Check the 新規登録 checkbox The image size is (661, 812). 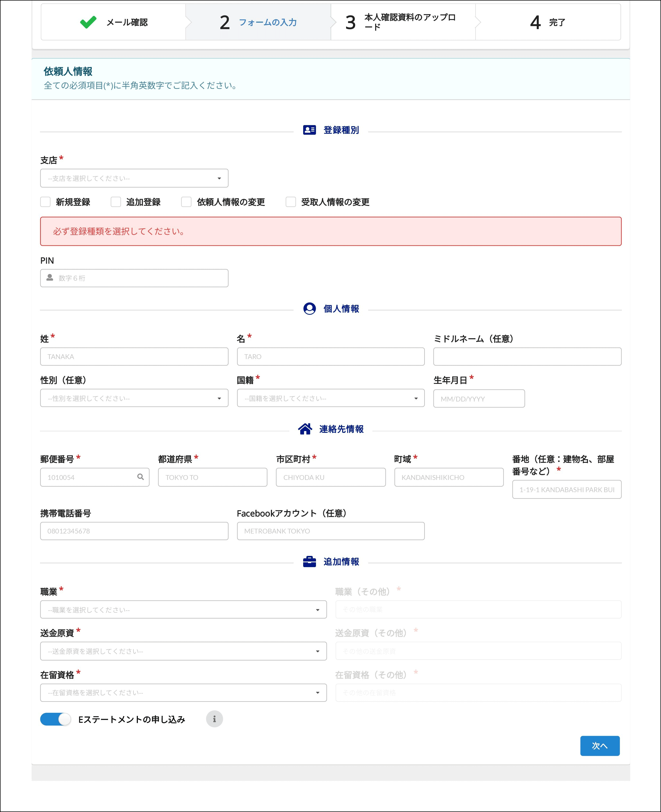pyautogui.click(x=45, y=202)
